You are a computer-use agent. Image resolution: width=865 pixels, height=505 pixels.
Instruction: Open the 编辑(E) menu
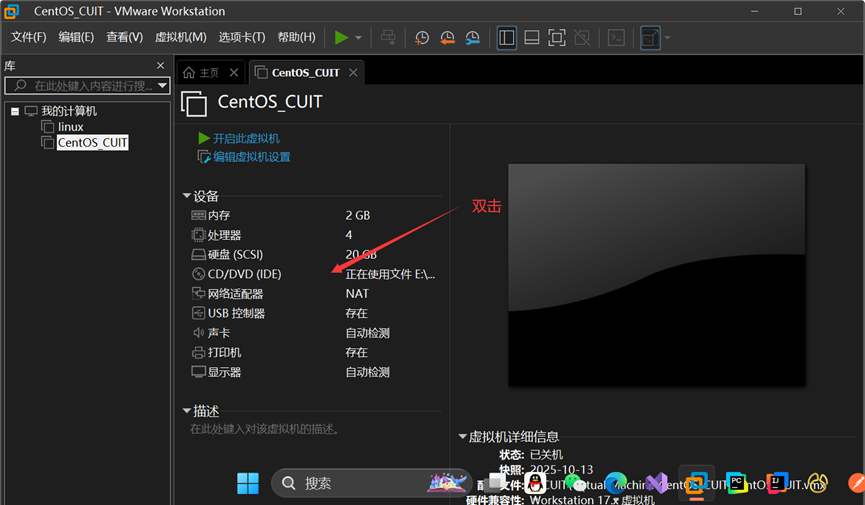[76, 37]
